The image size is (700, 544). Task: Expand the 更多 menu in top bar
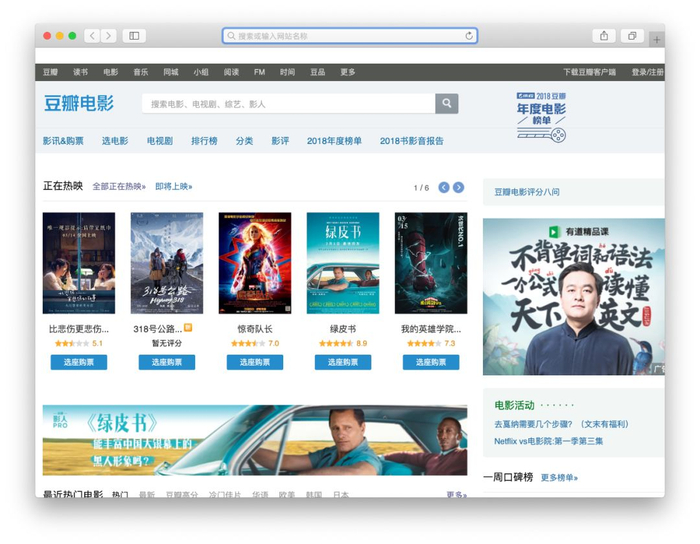pos(347,72)
